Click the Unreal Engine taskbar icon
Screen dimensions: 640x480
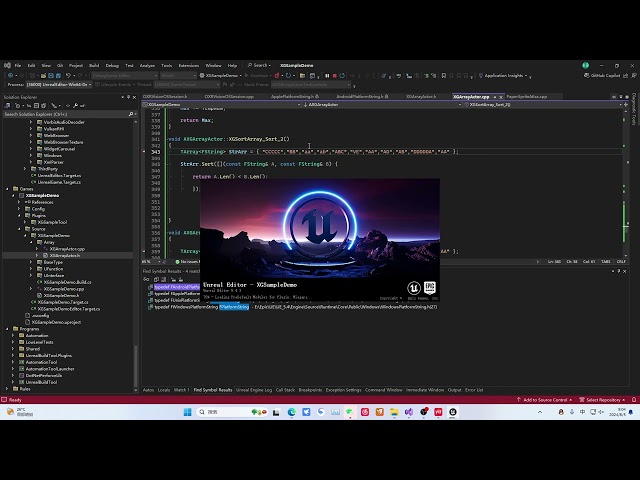tap(453, 412)
